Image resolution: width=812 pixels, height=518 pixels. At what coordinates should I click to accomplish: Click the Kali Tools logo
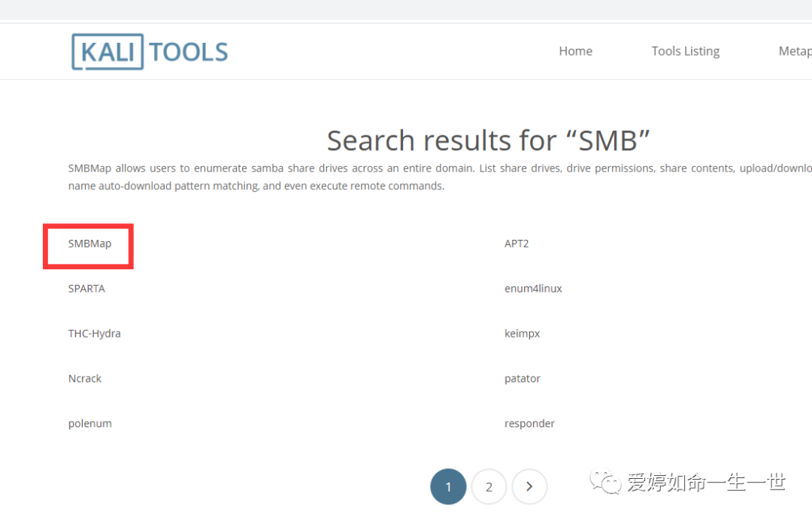[150, 52]
